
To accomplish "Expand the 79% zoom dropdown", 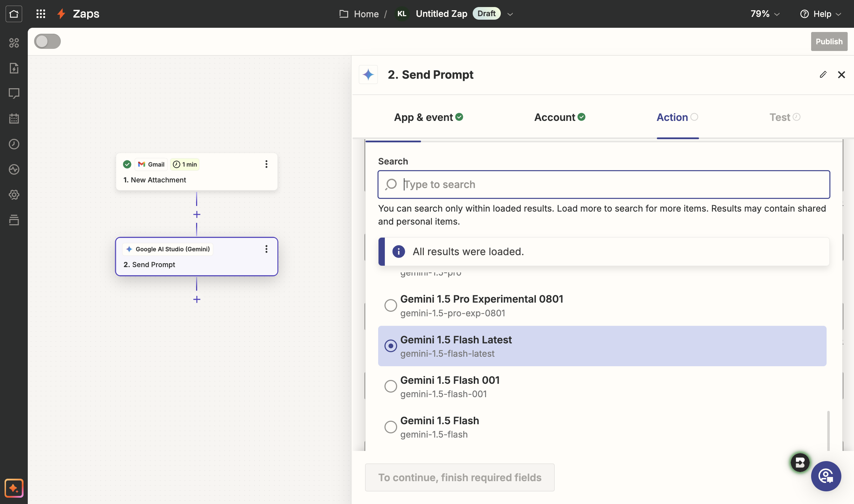I will click(765, 14).
